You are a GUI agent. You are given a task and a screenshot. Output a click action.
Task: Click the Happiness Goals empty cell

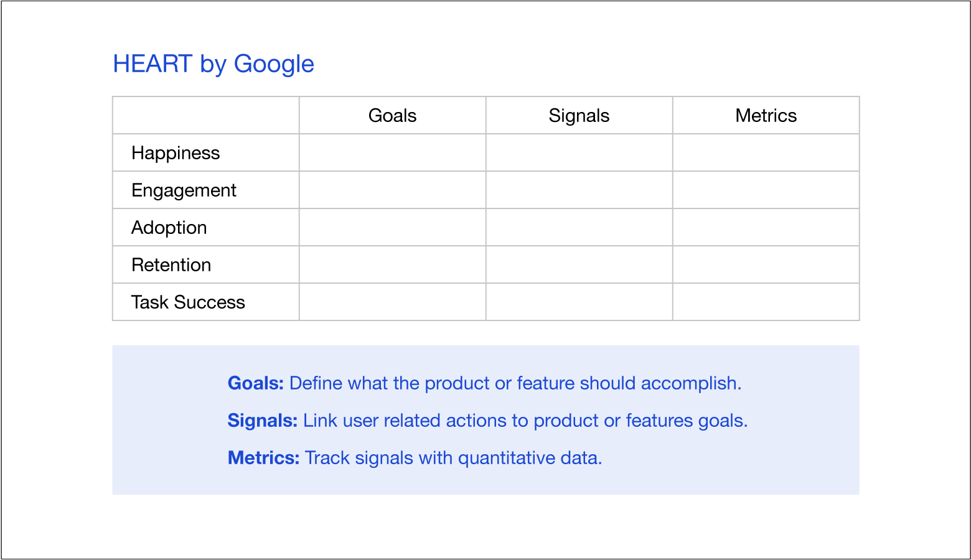pyautogui.click(x=393, y=152)
